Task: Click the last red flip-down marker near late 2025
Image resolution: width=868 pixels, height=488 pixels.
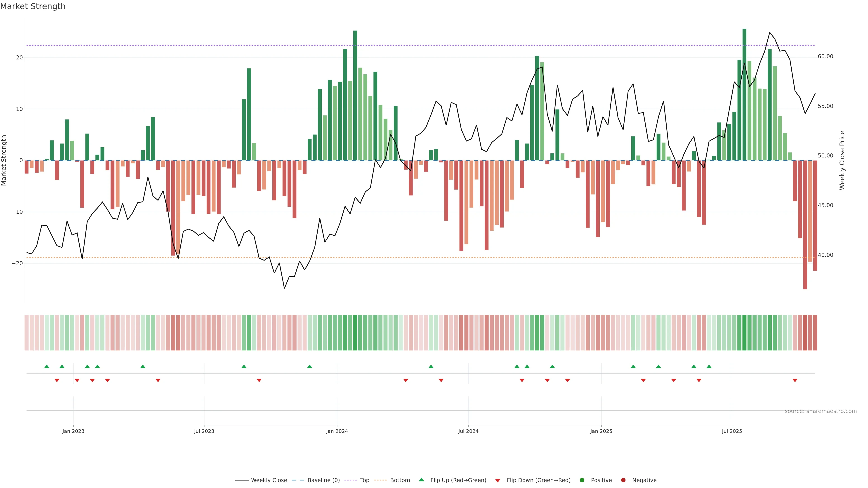Action: [795, 380]
